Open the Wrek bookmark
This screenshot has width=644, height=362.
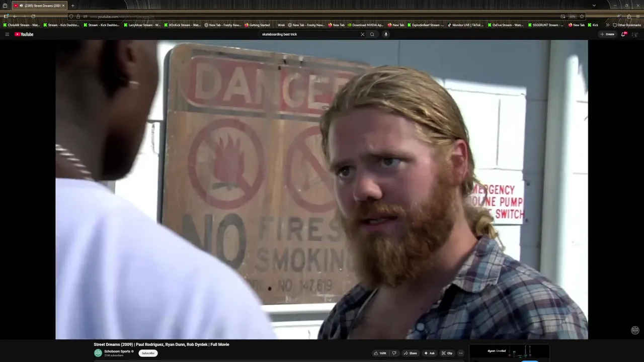point(281,25)
